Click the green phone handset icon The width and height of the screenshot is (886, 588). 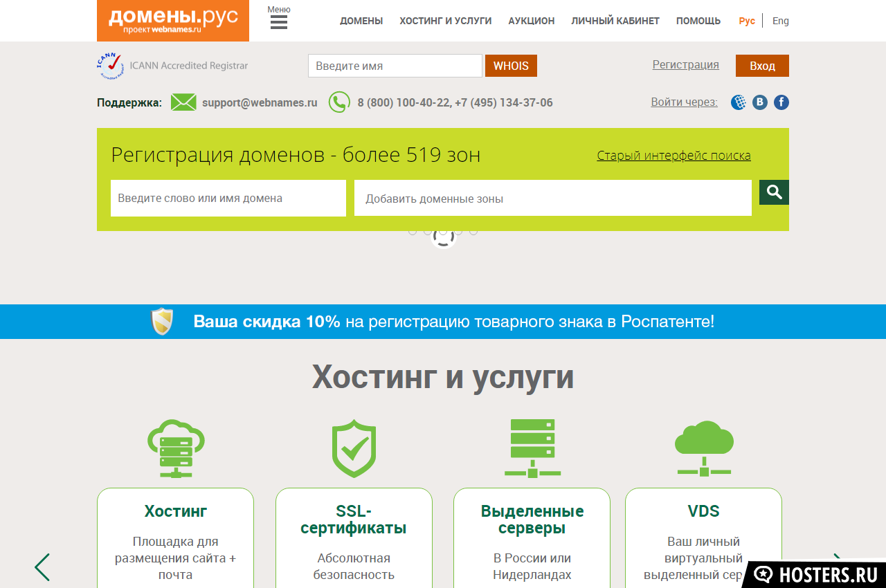339,102
